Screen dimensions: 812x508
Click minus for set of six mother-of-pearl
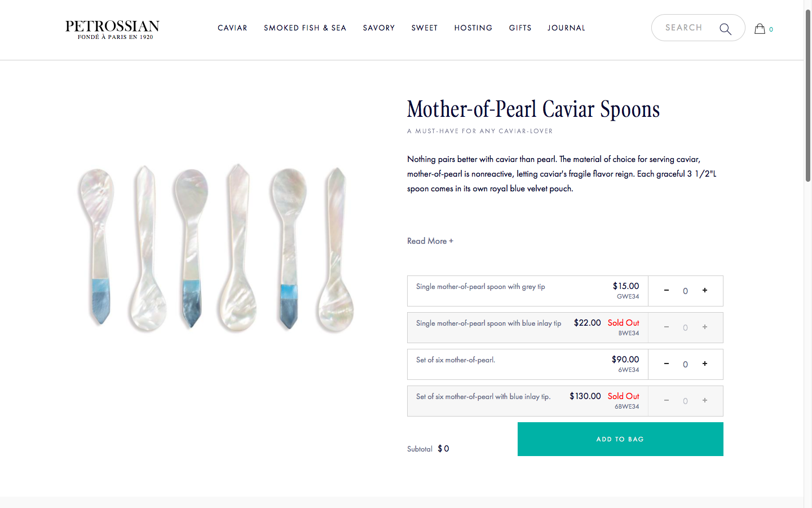pyautogui.click(x=666, y=364)
